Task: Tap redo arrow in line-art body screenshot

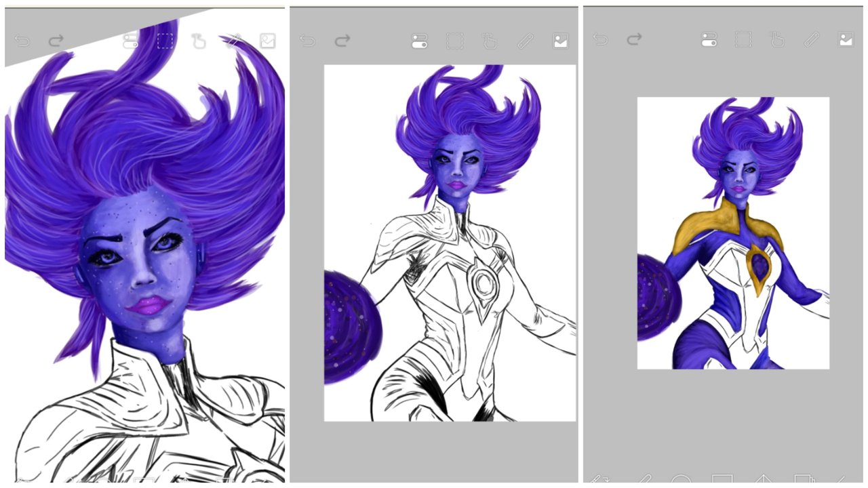Action: coord(342,41)
